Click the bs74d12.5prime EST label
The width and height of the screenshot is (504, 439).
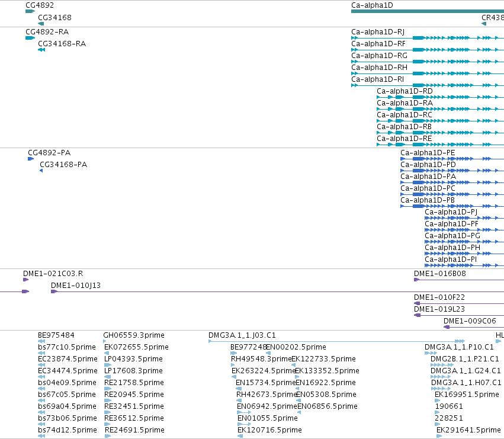(x=67, y=430)
